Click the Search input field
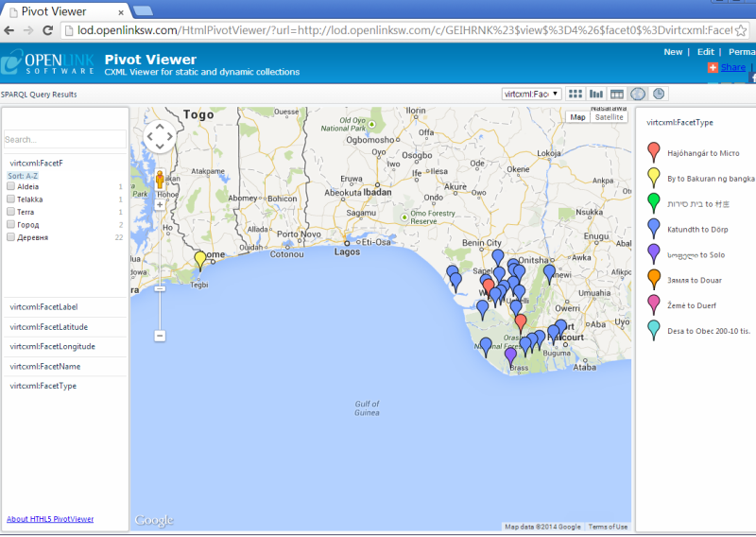 (64, 139)
